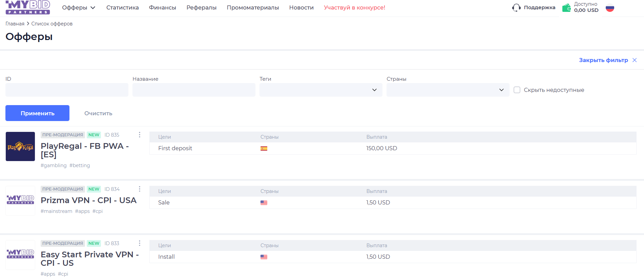Open PlayRegal - FB PWA - [ES] offer title
Screen dimensions: 644x277
click(x=85, y=150)
